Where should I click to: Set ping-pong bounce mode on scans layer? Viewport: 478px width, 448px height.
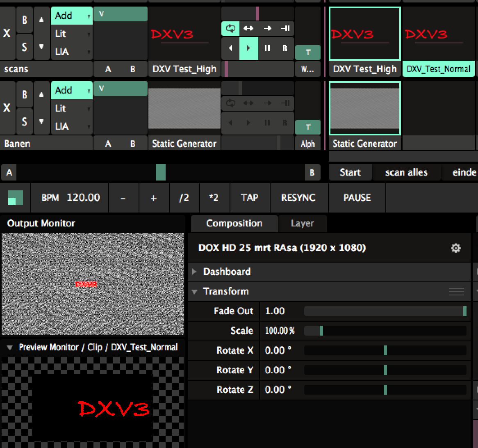pos(248,28)
